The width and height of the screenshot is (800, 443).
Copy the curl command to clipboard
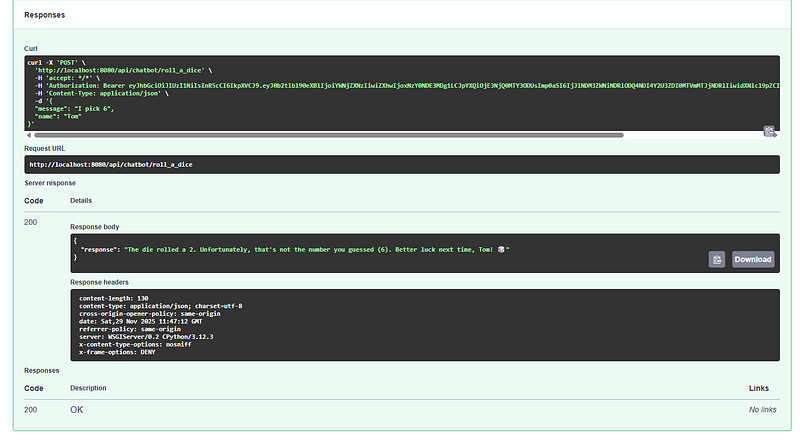[x=769, y=131]
